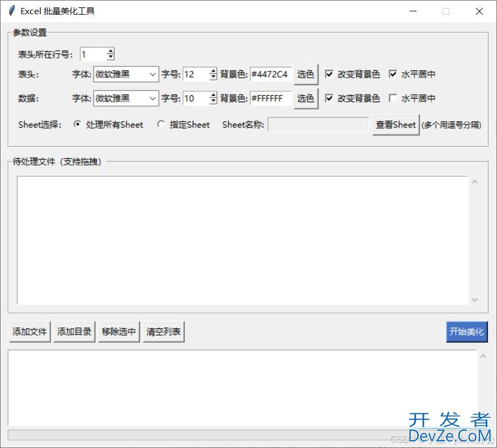Increase the header row number spinner
Viewport: 497px width, 448px height.
[111, 51]
